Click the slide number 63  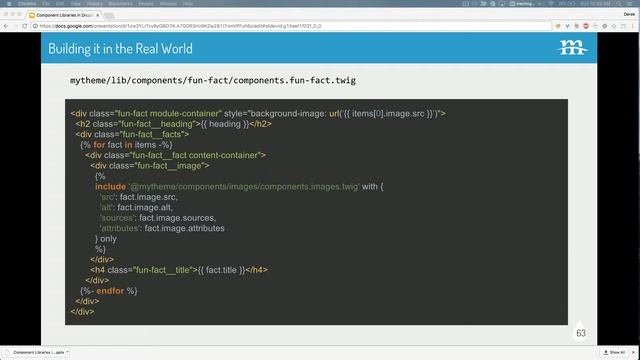[x=581, y=333]
